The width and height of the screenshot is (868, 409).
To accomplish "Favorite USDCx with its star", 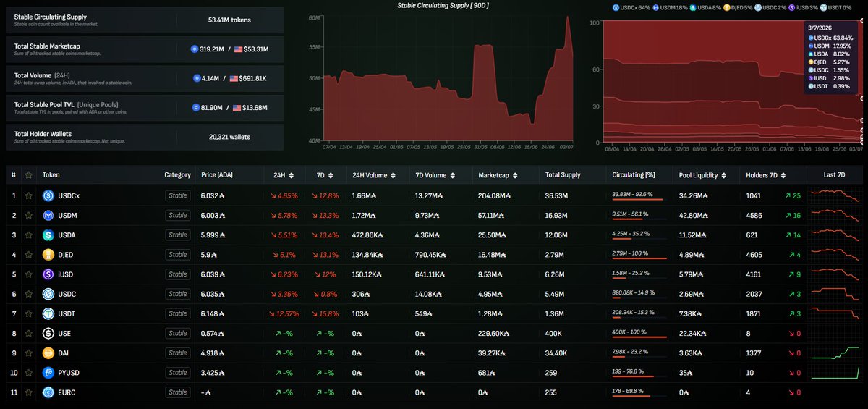I will (29, 195).
